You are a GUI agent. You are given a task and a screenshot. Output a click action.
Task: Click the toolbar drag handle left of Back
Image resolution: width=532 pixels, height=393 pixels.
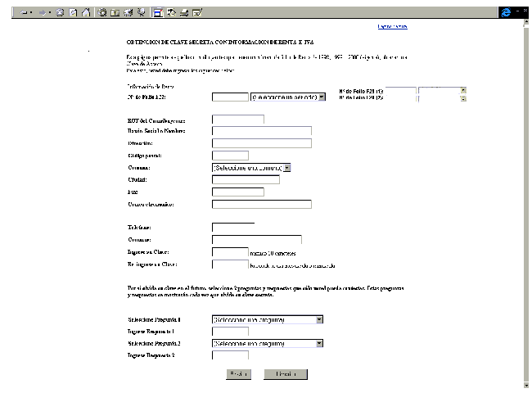pos(14,12)
